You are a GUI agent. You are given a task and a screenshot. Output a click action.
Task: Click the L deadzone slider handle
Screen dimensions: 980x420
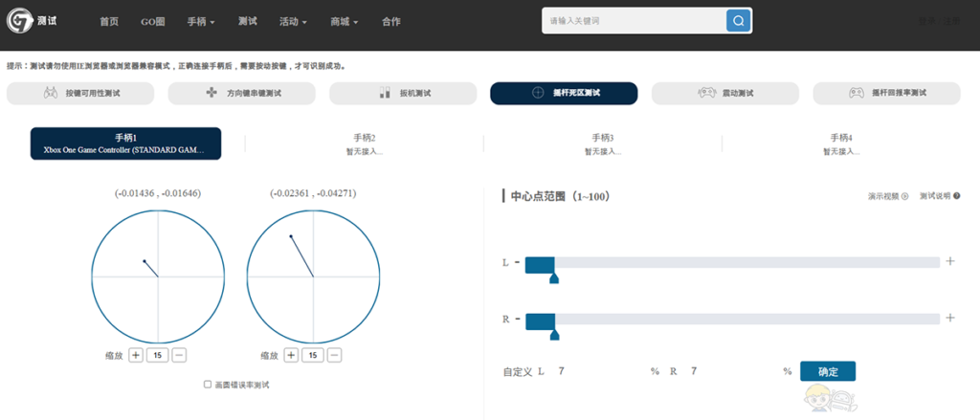pyautogui.click(x=553, y=278)
